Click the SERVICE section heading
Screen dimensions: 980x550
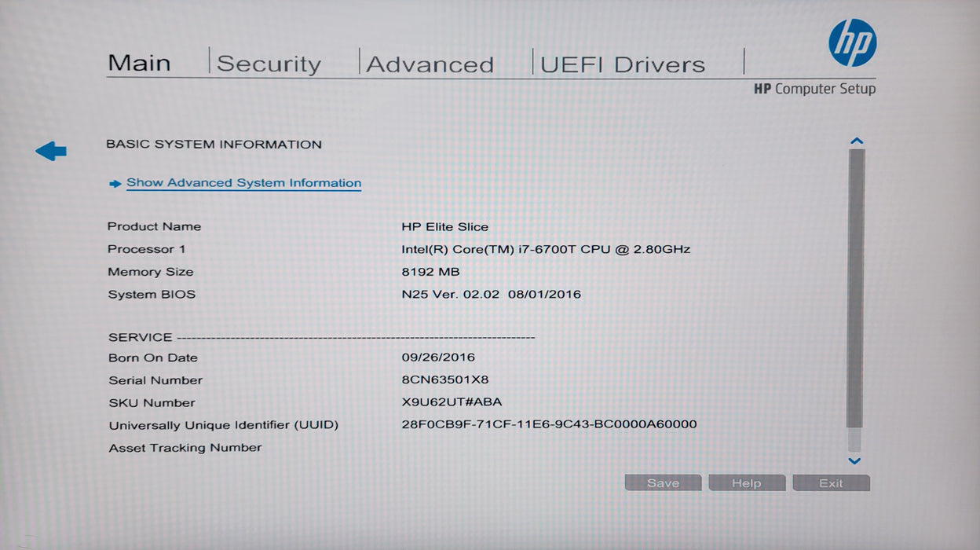pos(140,337)
